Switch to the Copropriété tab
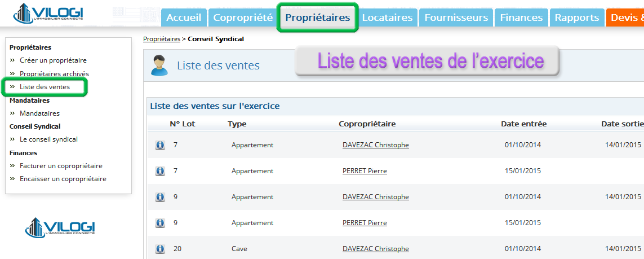The image size is (644, 259). click(x=243, y=17)
